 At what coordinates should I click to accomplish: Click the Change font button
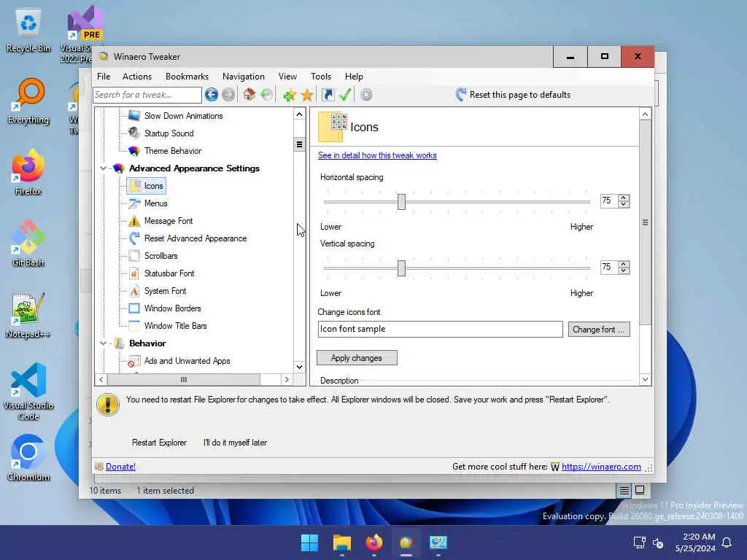click(599, 330)
